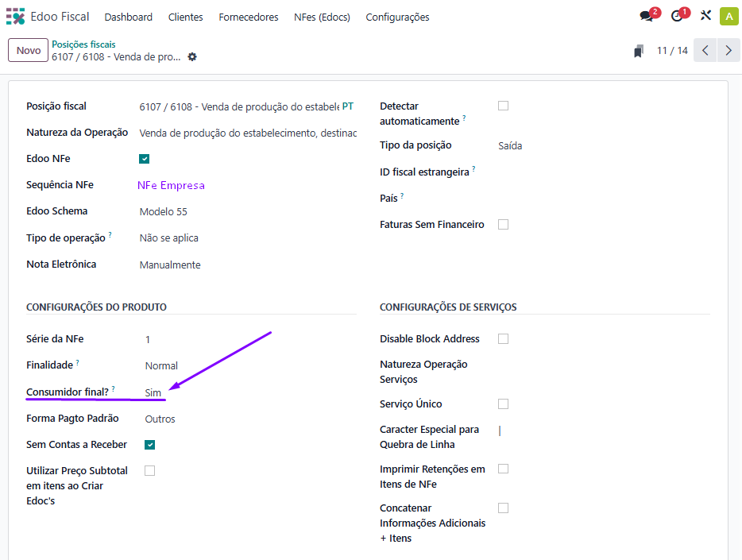Click the bookmark icon near record pager
The image size is (742, 560).
[639, 51]
